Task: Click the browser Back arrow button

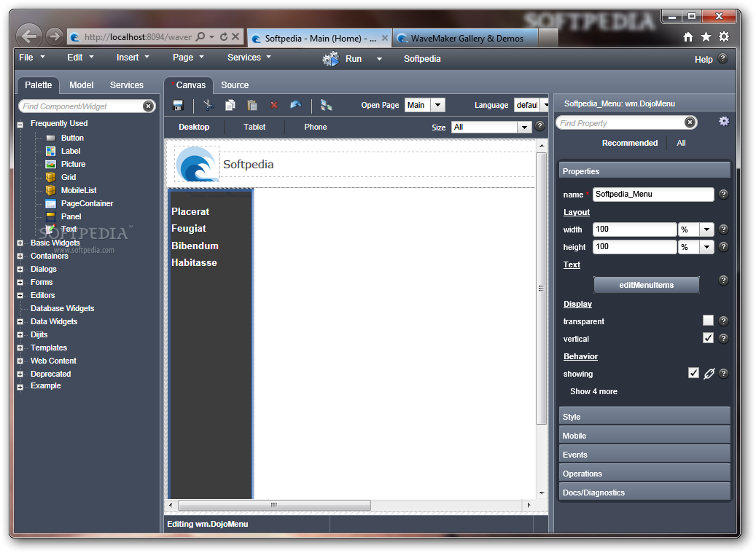Action: 29,36
